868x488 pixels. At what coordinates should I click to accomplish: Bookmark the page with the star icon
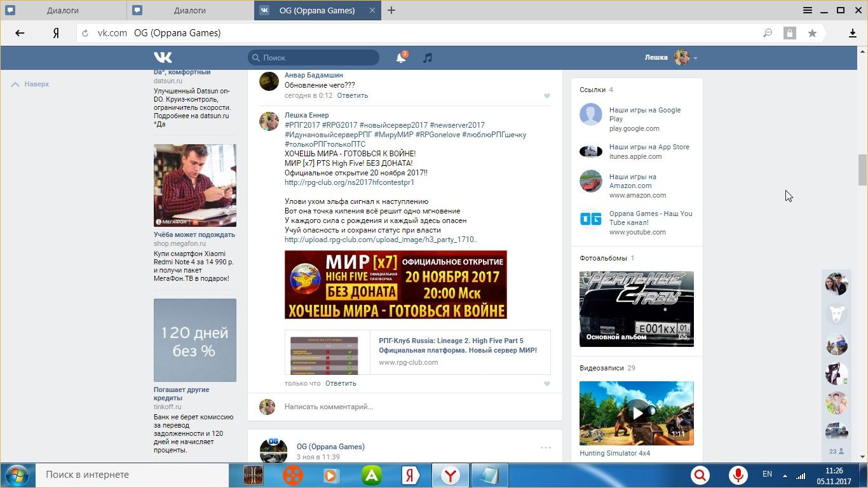point(812,33)
